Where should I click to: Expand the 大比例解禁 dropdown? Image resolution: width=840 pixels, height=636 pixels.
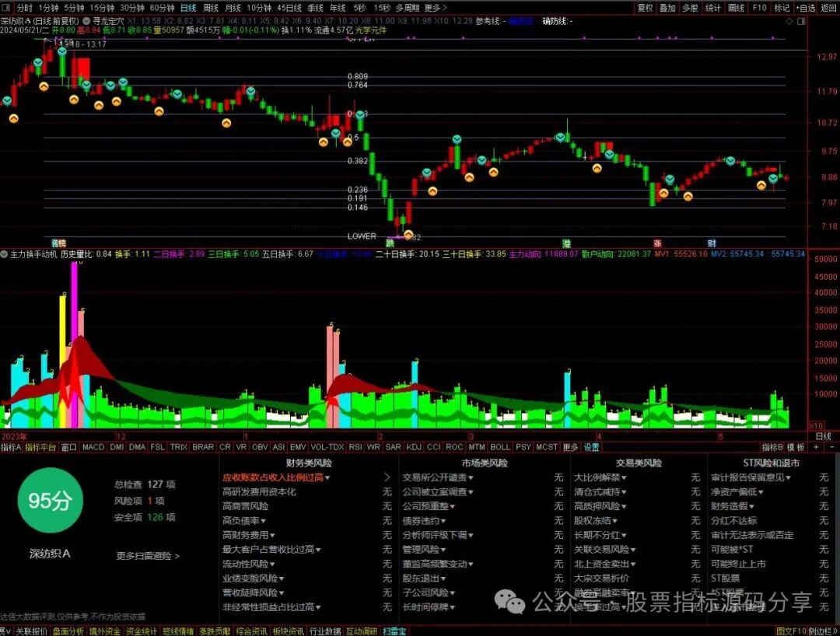click(x=600, y=477)
